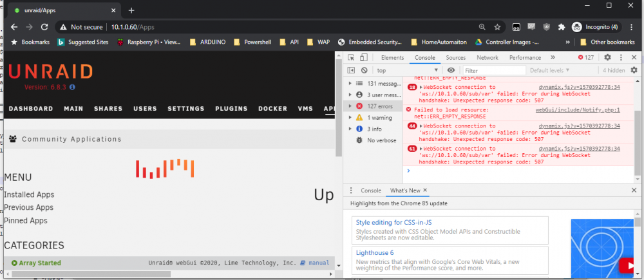Open the Unraid MAIN page
Screen dimensions: 644x280
[73, 109]
